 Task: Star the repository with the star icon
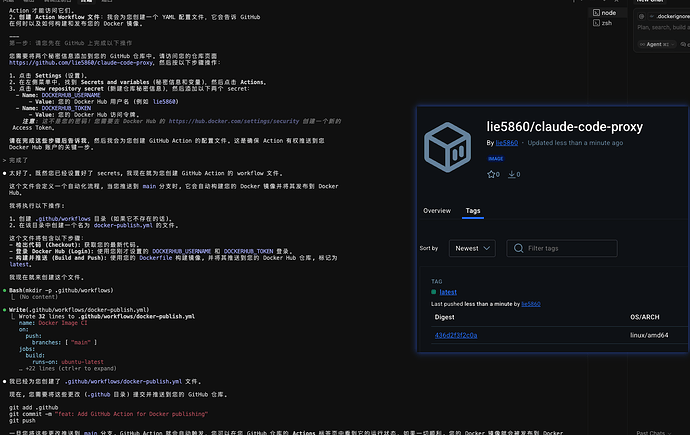point(491,174)
